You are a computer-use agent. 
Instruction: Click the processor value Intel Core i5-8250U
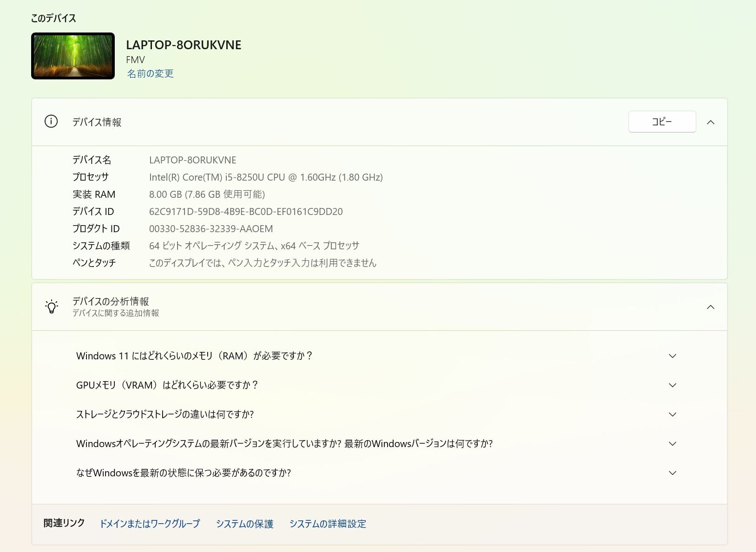point(266,177)
